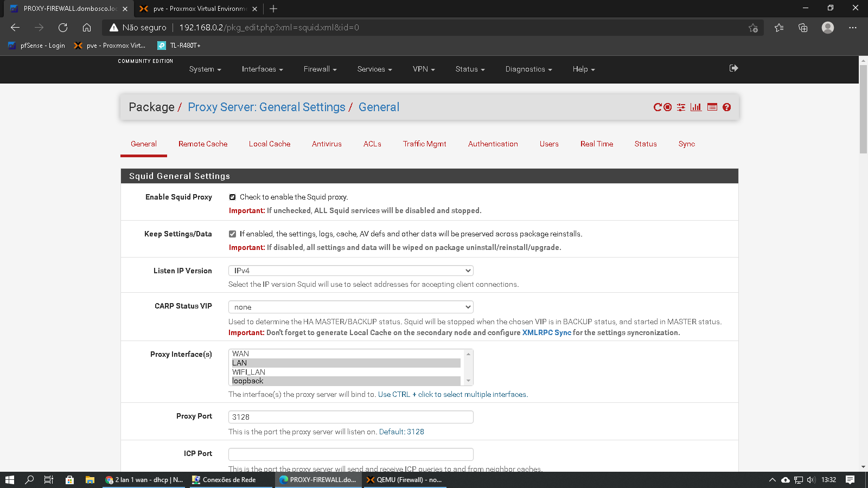The image size is (868, 488).
Task: Open related settings sliders icon
Action: 681,107
